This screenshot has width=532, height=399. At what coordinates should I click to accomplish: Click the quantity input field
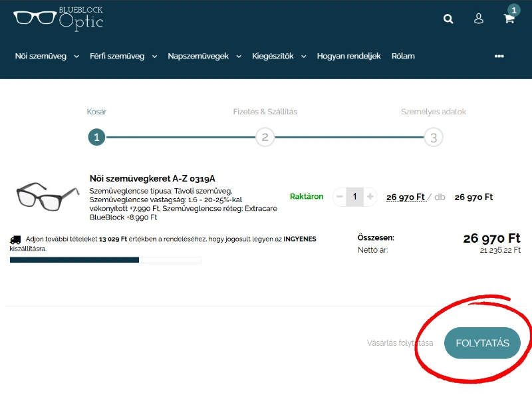click(355, 197)
